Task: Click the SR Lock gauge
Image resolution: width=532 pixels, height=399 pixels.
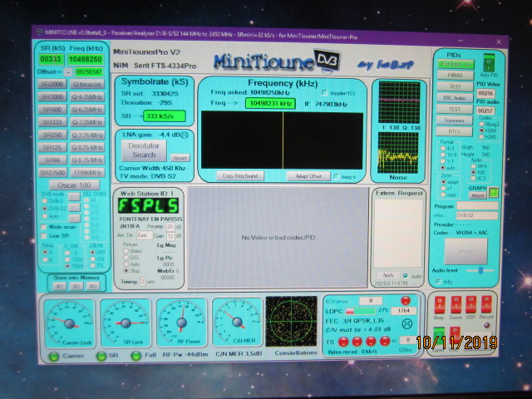Action: (x=126, y=323)
